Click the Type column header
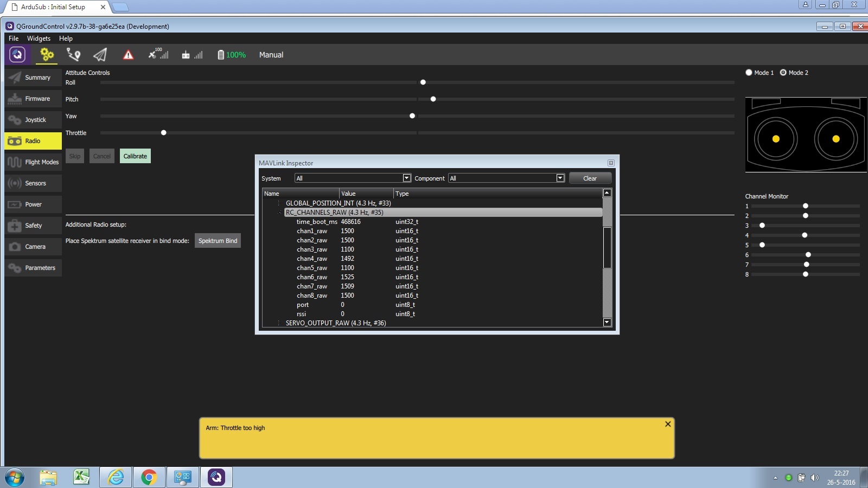868x488 pixels. (x=498, y=194)
